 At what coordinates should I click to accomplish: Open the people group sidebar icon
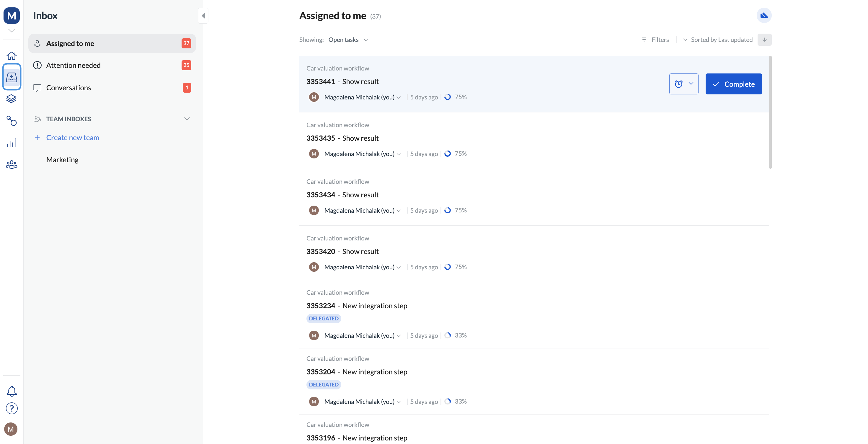[12, 165]
